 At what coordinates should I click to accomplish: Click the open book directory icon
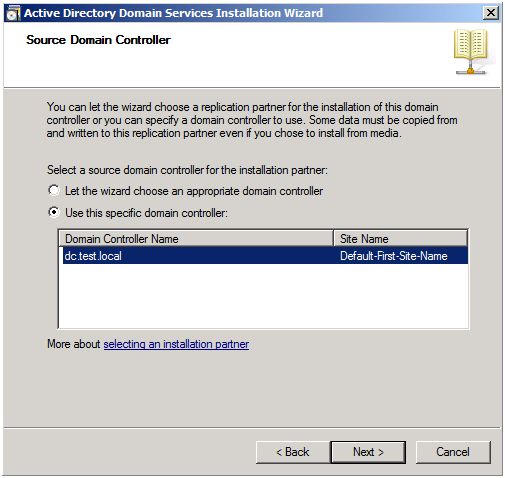click(x=471, y=52)
